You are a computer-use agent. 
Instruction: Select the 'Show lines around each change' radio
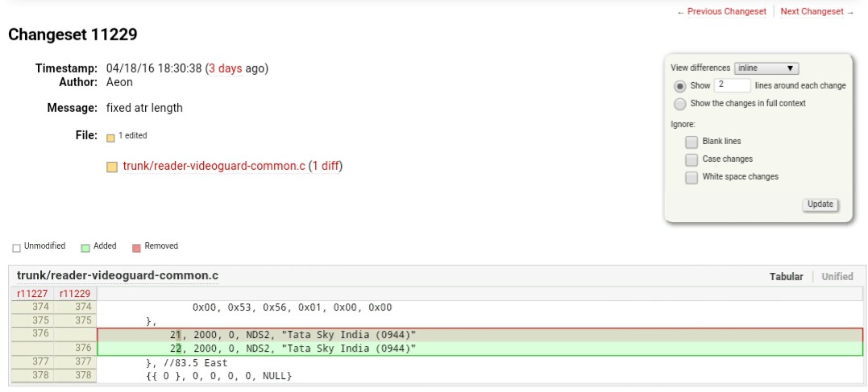[680, 85]
